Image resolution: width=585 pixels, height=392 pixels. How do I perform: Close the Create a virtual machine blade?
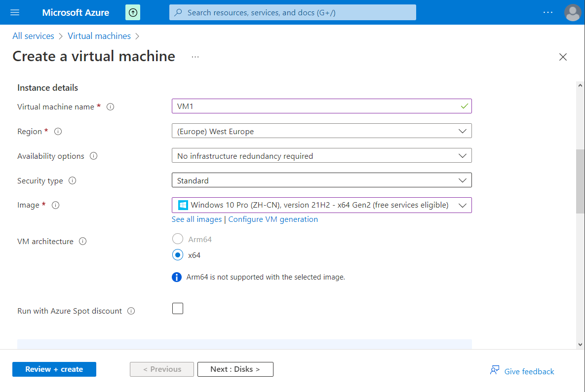tap(563, 57)
